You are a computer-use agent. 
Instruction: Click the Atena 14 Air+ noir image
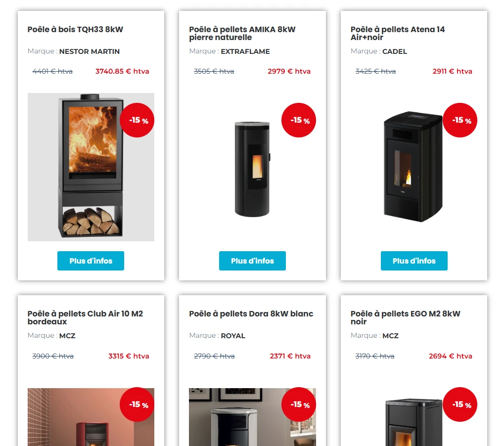(x=413, y=167)
